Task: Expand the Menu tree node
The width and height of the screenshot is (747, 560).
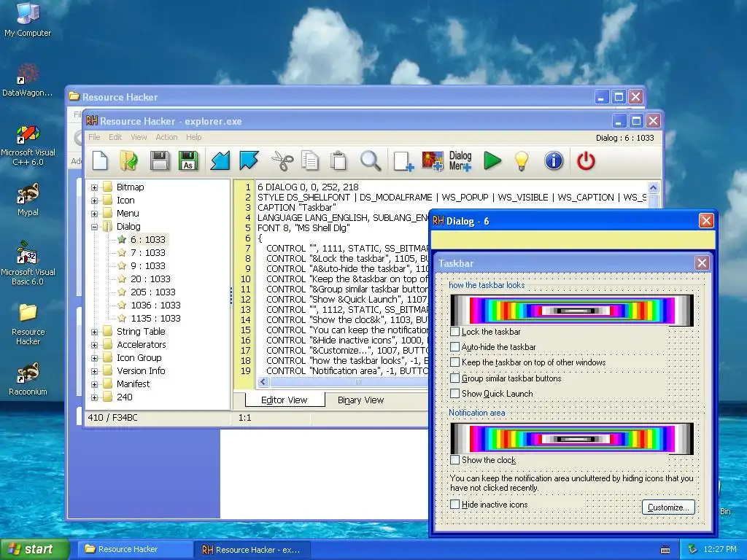Action: click(94, 214)
